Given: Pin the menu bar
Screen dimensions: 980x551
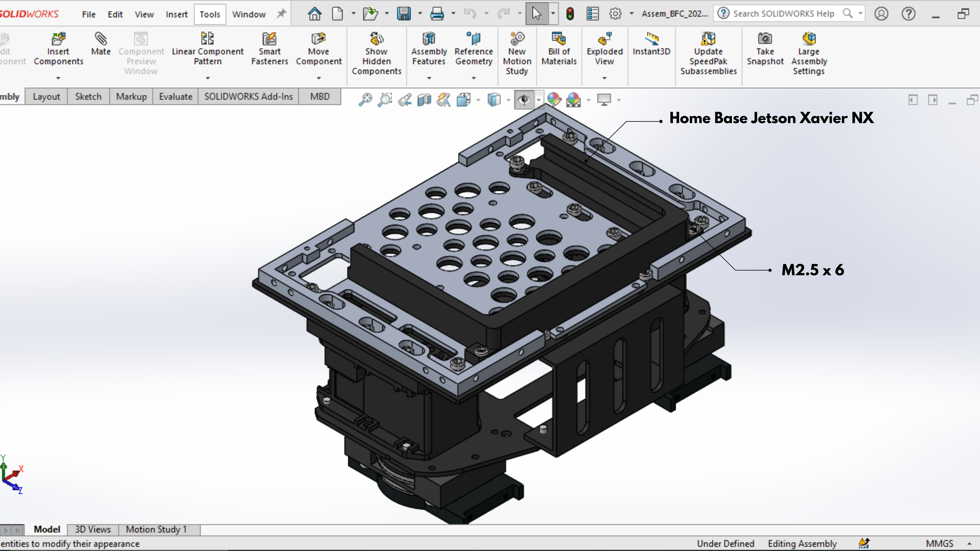Looking at the screenshot, I should [281, 14].
